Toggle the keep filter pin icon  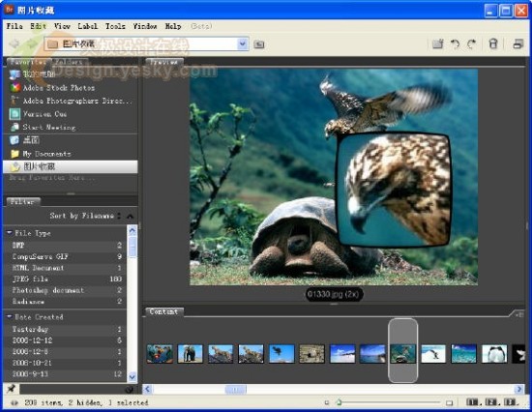tap(11, 389)
